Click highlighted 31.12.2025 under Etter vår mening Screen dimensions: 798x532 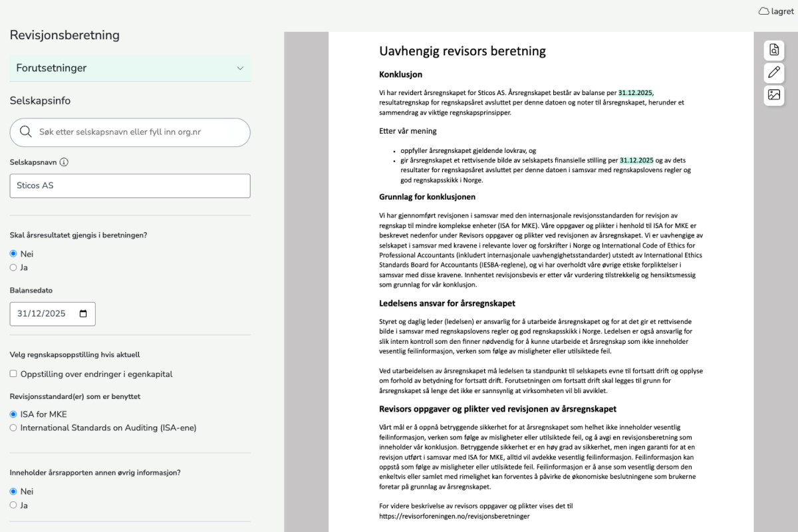point(635,160)
